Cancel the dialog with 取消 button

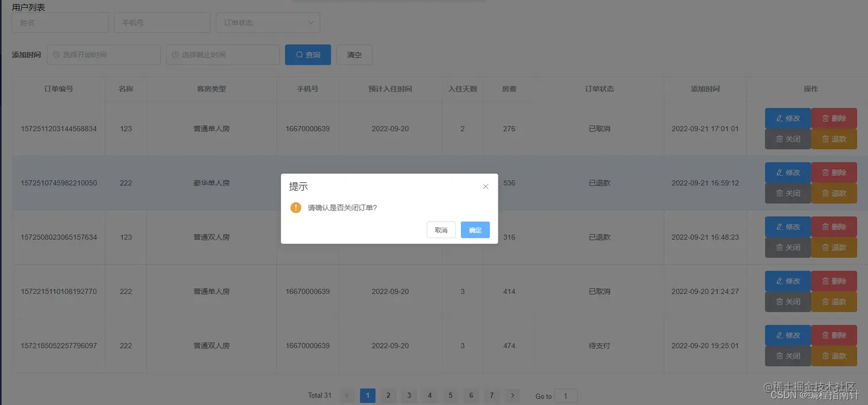click(441, 230)
